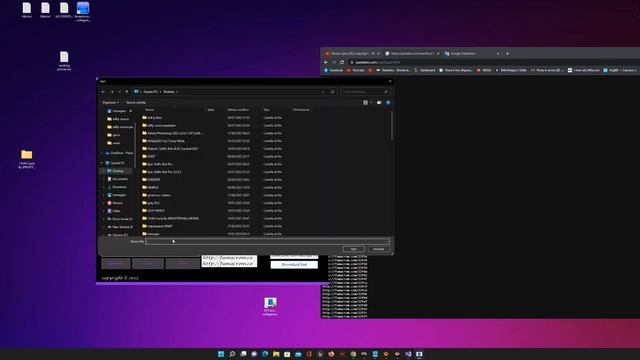Click the file list vertical scrollbar
The height and width of the screenshot is (360, 640).
[392, 127]
